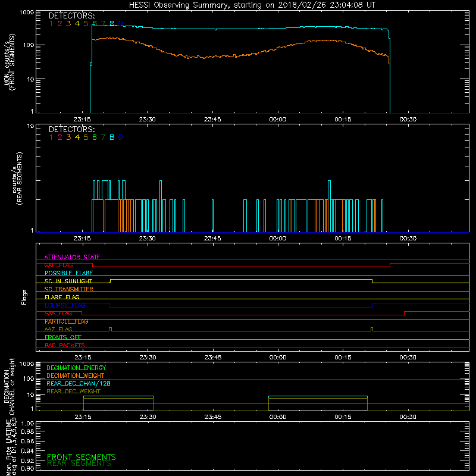Select the SC_TRANSMITTER flag label
The width and height of the screenshot is (476, 476).
click(69, 289)
